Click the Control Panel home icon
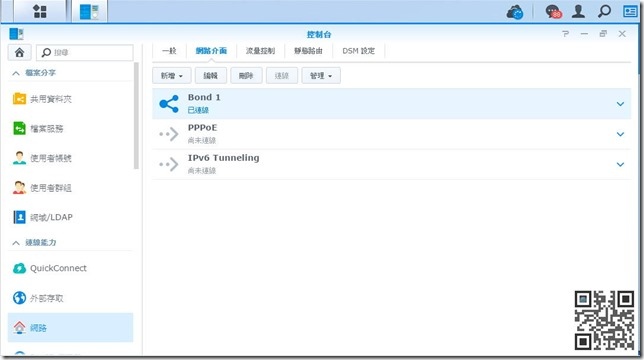Viewport: 644px width, 360px height. pyautogui.click(x=19, y=53)
